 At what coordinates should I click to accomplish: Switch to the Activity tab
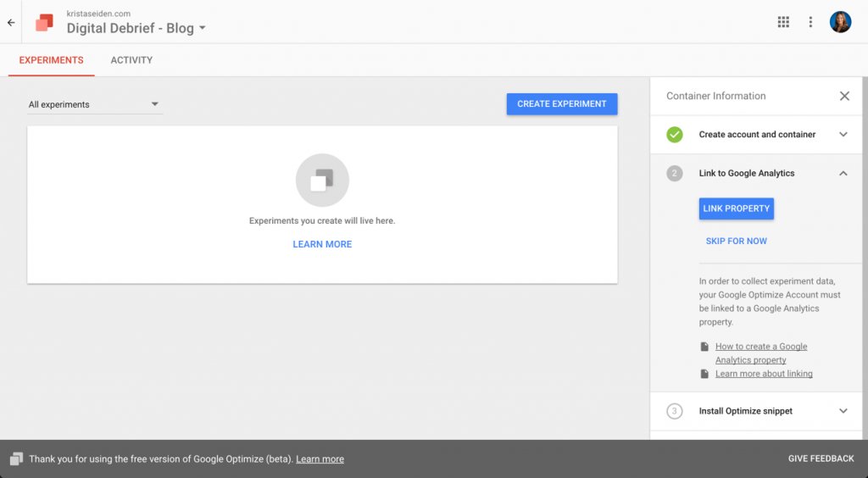pos(131,60)
